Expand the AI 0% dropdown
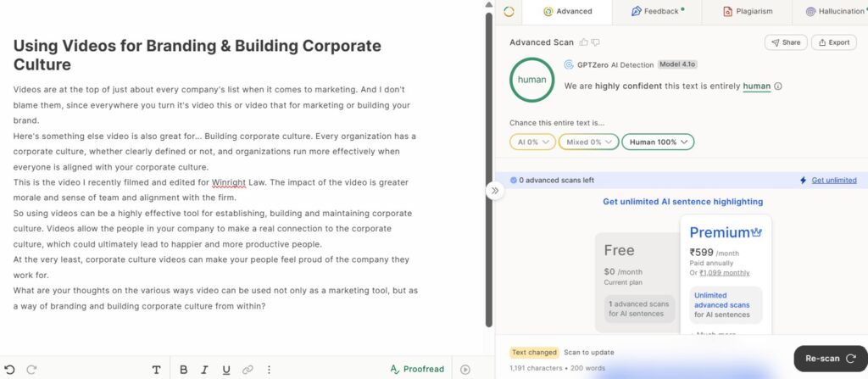Image resolution: width=868 pixels, height=379 pixels. (x=532, y=142)
